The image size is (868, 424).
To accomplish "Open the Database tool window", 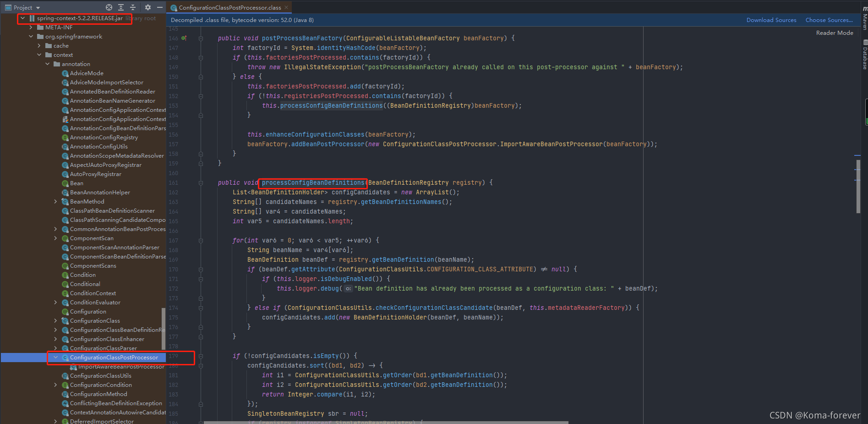I will point(865,55).
